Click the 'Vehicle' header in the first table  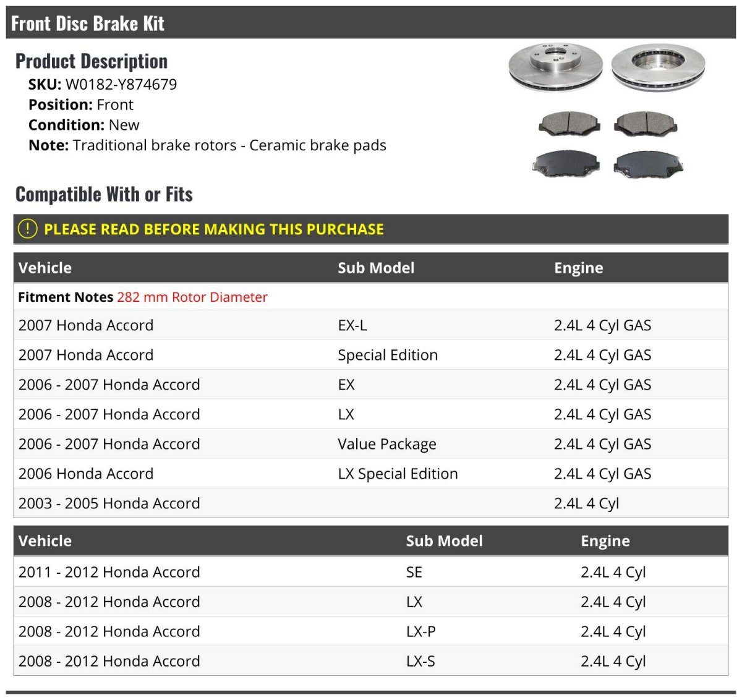(45, 268)
